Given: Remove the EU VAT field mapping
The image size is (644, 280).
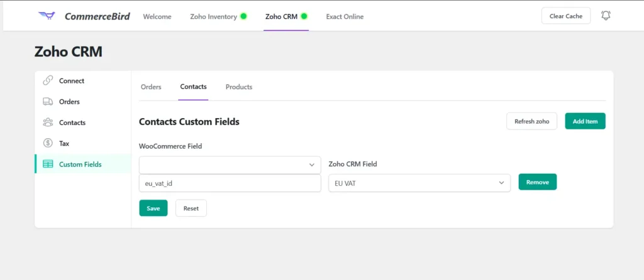Looking at the screenshot, I should tap(537, 182).
